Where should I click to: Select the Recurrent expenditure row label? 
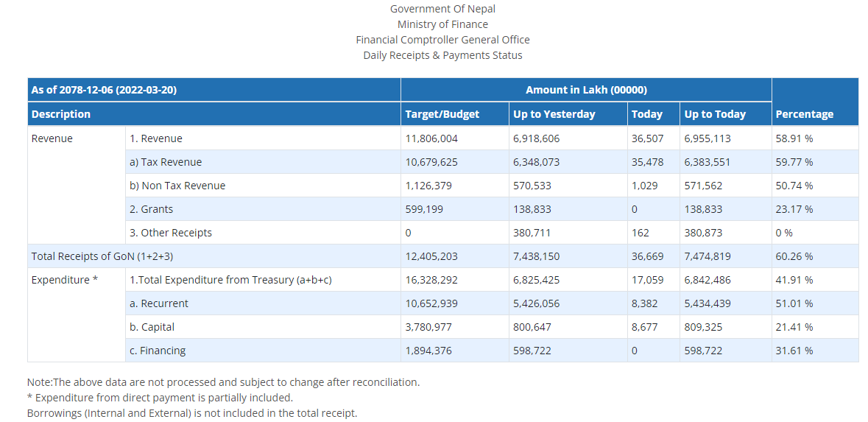159,303
